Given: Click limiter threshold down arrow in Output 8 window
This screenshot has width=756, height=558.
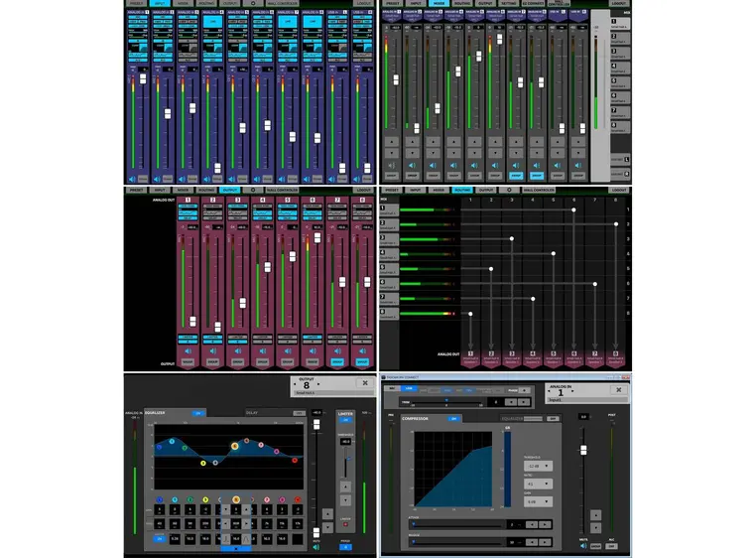Looking at the screenshot, I should (x=345, y=500).
